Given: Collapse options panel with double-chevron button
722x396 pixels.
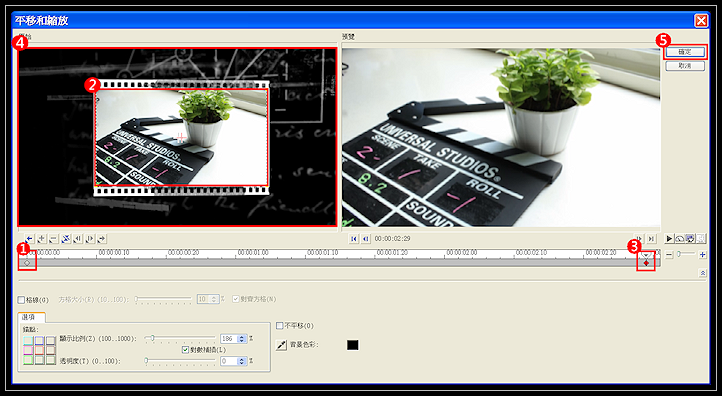Looking at the screenshot, I should point(703,273).
